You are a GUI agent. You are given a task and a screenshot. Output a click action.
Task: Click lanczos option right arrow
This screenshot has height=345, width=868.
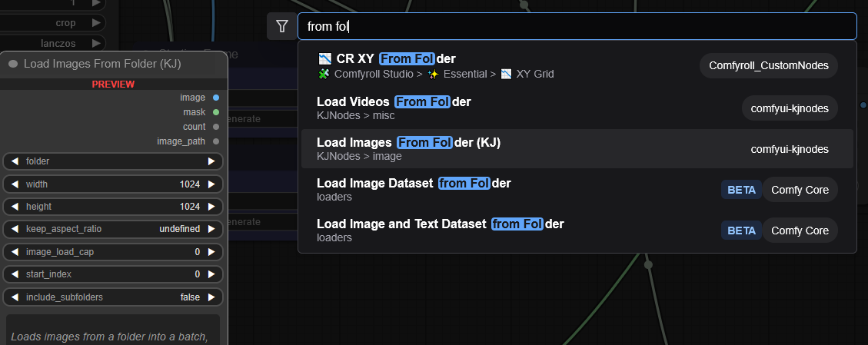click(x=96, y=43)
